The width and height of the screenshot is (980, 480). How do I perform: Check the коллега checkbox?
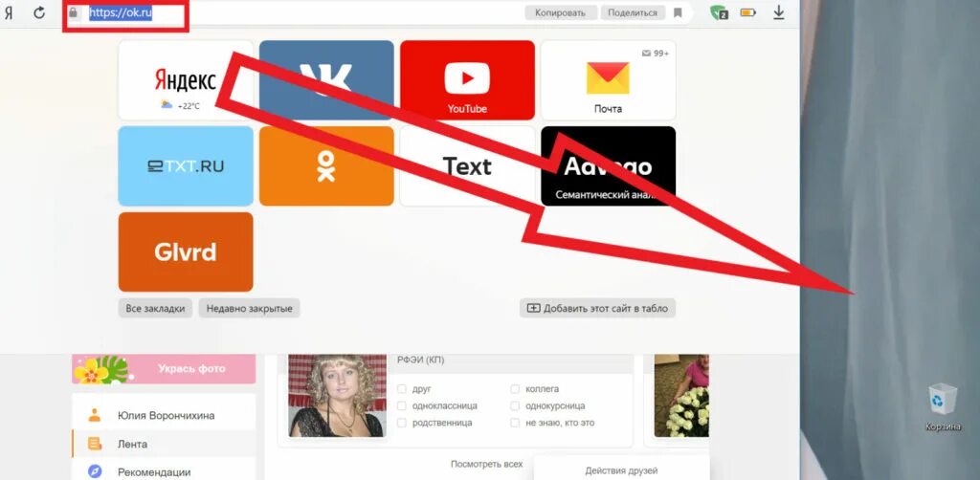tap(515, 389)
